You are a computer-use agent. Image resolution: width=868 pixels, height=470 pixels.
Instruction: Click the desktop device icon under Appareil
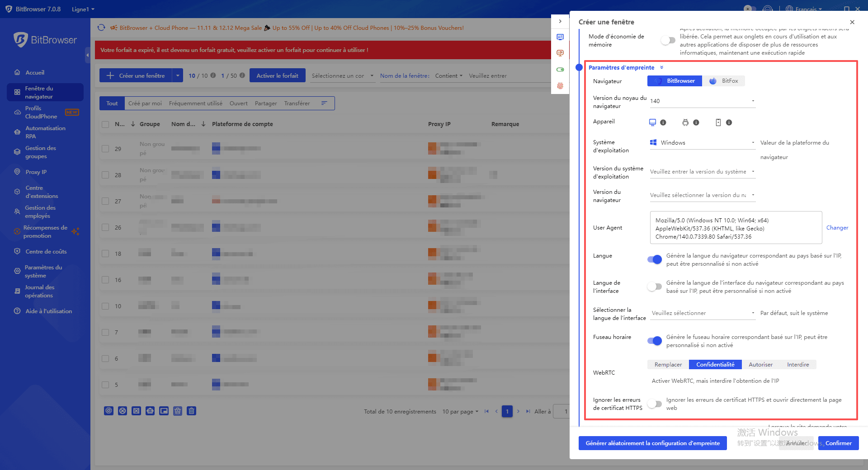652,122
